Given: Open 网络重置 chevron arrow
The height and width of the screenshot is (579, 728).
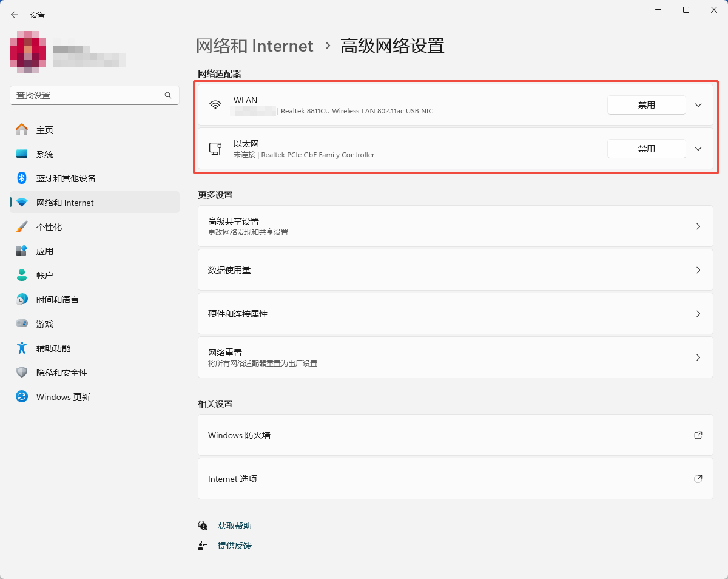Looking at the screenshot, I should 698,357.
